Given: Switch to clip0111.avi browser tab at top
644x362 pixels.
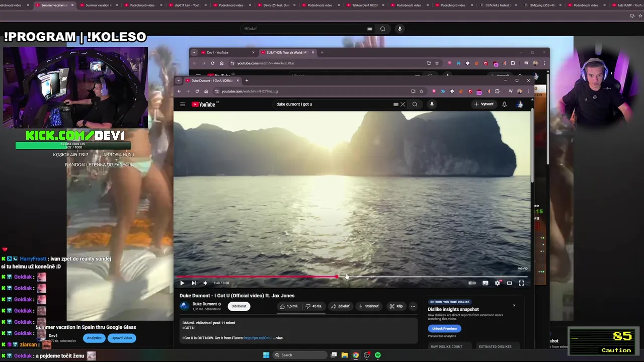Looking at the screenshot, I should [x=187, y=5].
